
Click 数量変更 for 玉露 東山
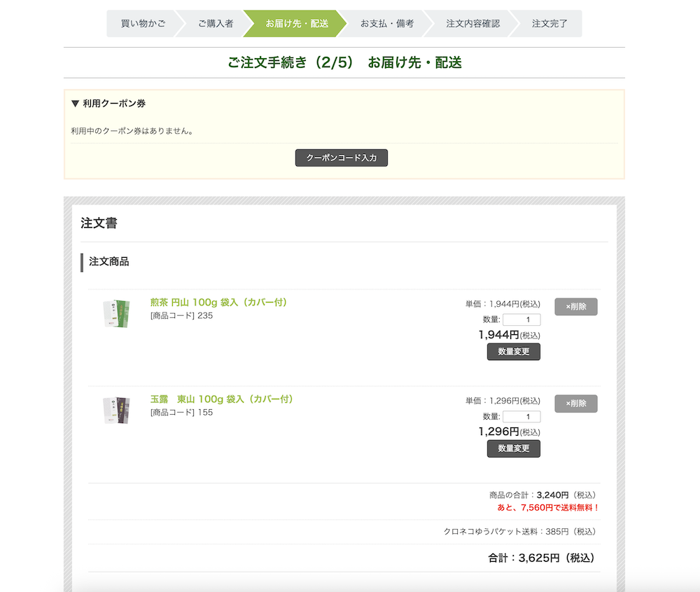[514, 448]
